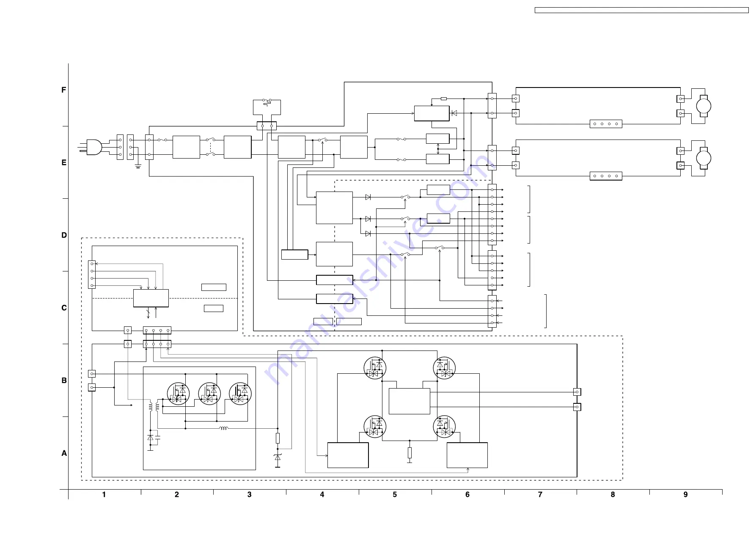Click column number 9
The height and width of the screenshot is (534, 756).
[x=686, y=495]
